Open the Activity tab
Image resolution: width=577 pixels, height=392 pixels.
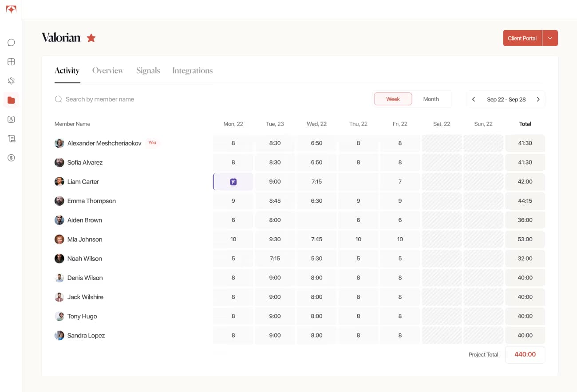[67, 71]
